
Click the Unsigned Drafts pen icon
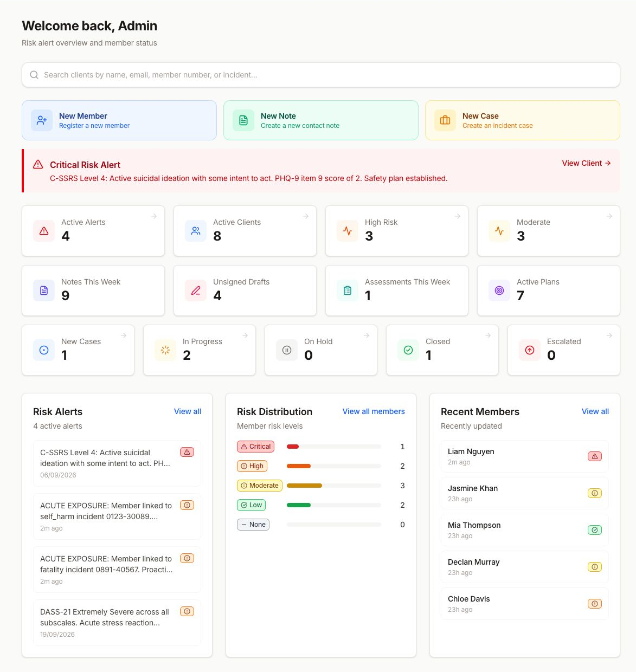pos(196,290)
